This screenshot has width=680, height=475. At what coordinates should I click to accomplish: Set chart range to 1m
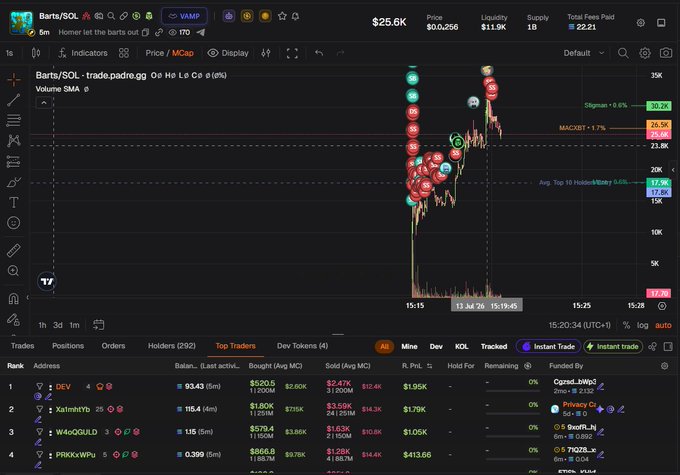(x=75, y=325)
